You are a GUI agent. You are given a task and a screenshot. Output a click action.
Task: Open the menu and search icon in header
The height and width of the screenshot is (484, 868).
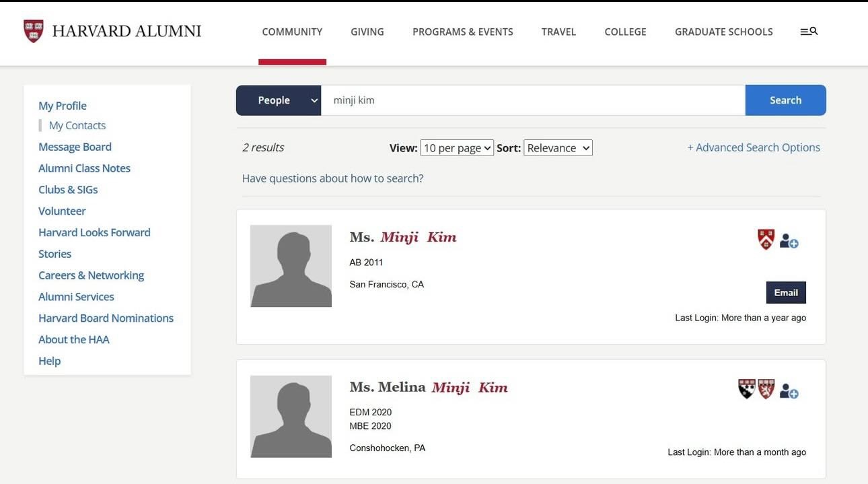pyautogui.click(x=809, y=31)
